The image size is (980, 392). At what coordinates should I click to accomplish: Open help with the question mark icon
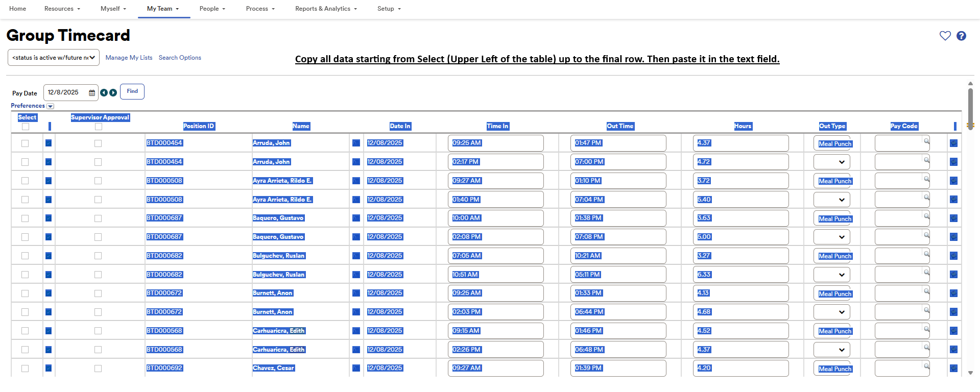click(x=961, y=36)
